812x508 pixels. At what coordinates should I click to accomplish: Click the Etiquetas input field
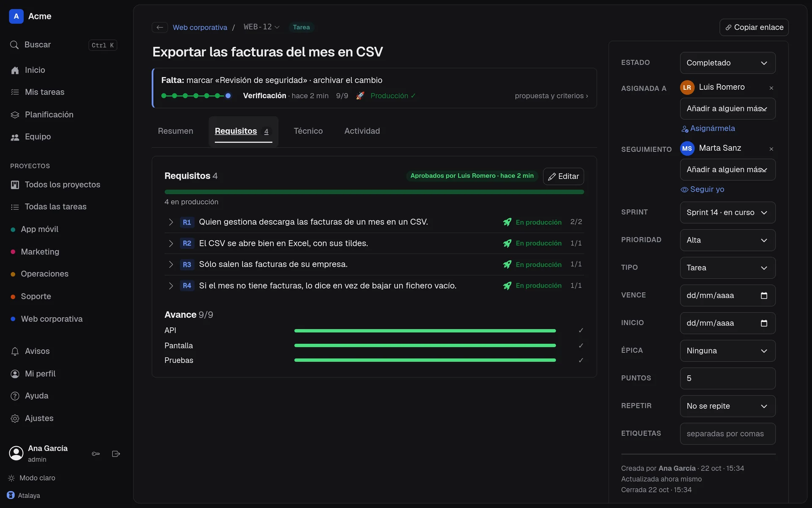727,433
